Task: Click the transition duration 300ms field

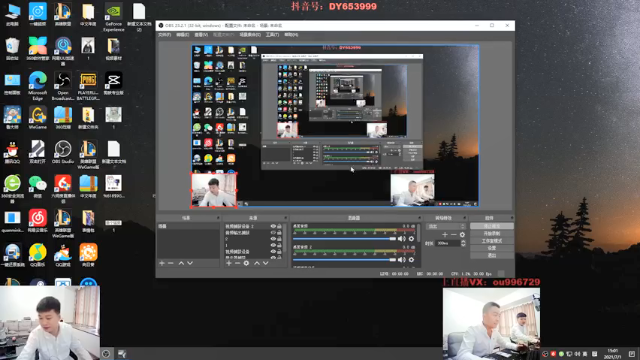Action: pos(447,243)
